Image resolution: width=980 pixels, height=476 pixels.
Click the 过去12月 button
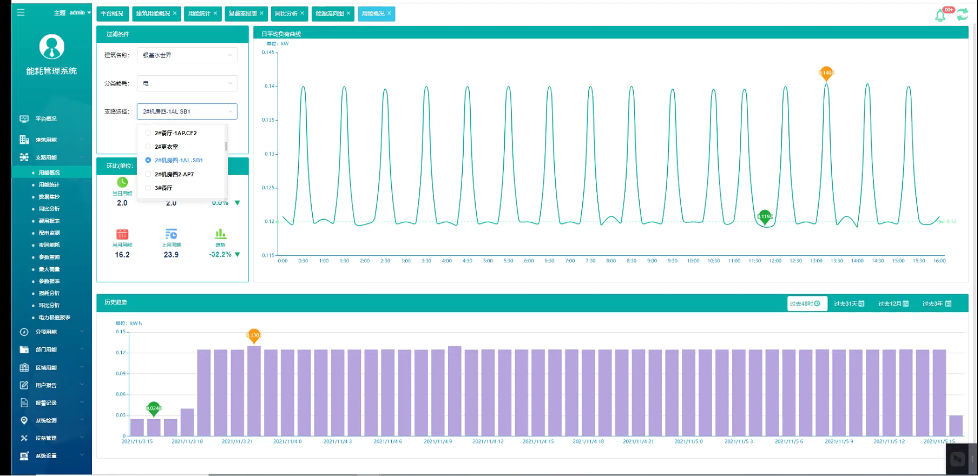pos(893,304)
